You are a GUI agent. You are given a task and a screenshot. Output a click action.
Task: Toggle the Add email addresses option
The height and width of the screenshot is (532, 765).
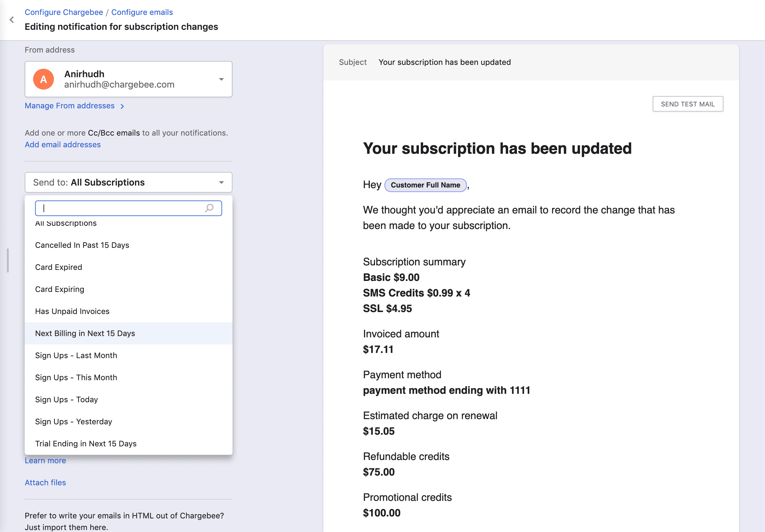63,145
